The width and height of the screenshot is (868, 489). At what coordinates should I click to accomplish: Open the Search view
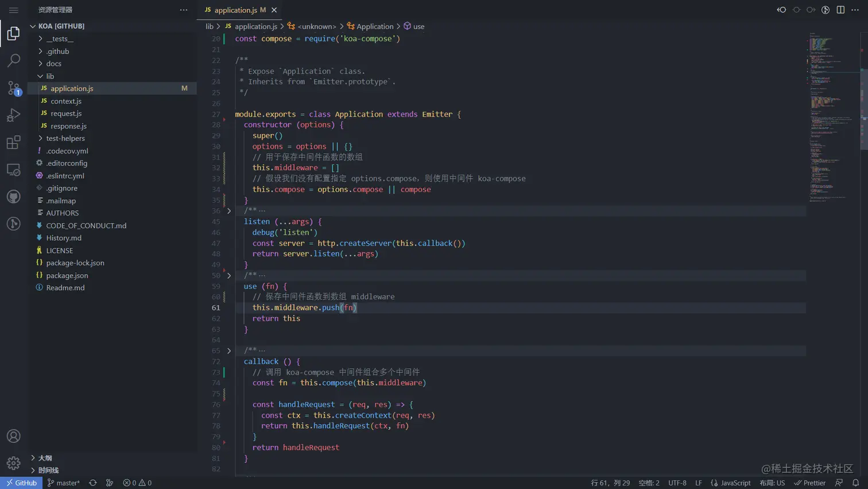click(14, 60)
